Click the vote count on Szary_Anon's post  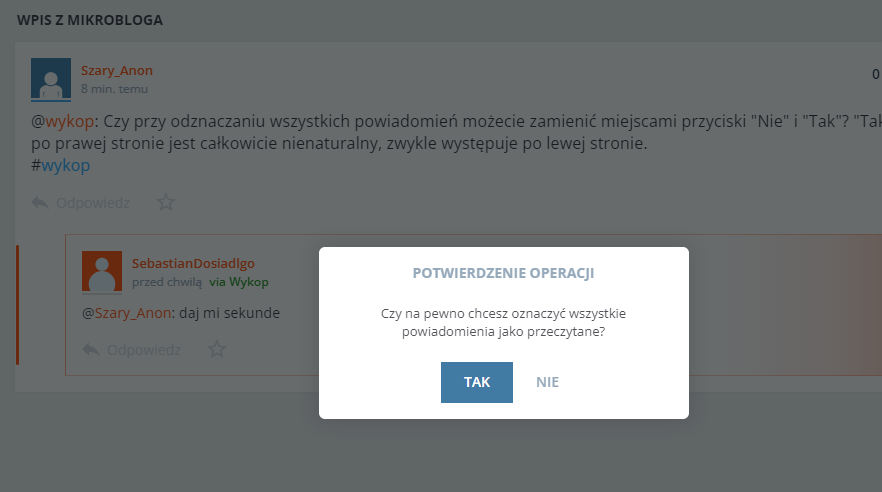[875, 73]
